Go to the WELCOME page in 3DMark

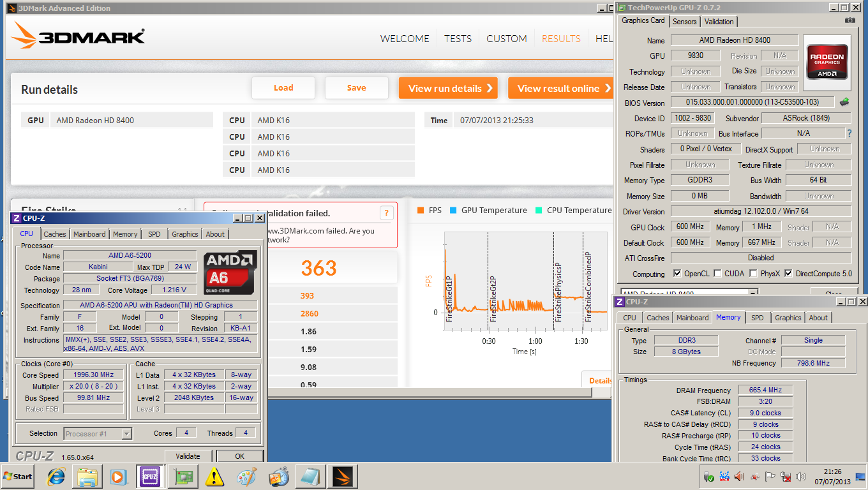click(405, 38)
